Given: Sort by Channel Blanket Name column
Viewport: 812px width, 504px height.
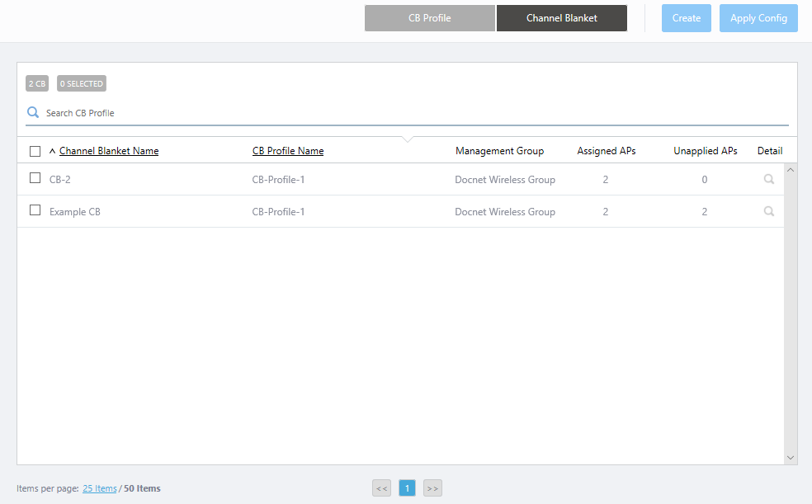Looking at the screenshot, I should tap(109, 151).
